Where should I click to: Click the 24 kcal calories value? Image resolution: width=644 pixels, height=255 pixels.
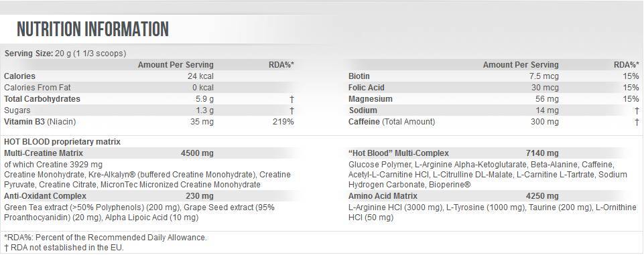(200, 76)
